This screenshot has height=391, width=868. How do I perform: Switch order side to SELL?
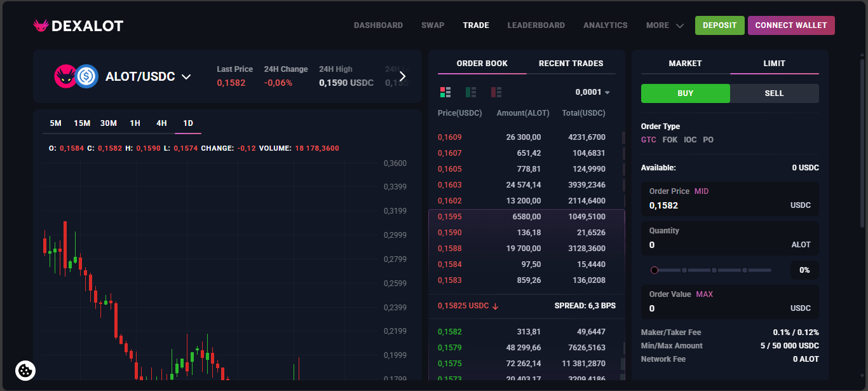774,93
